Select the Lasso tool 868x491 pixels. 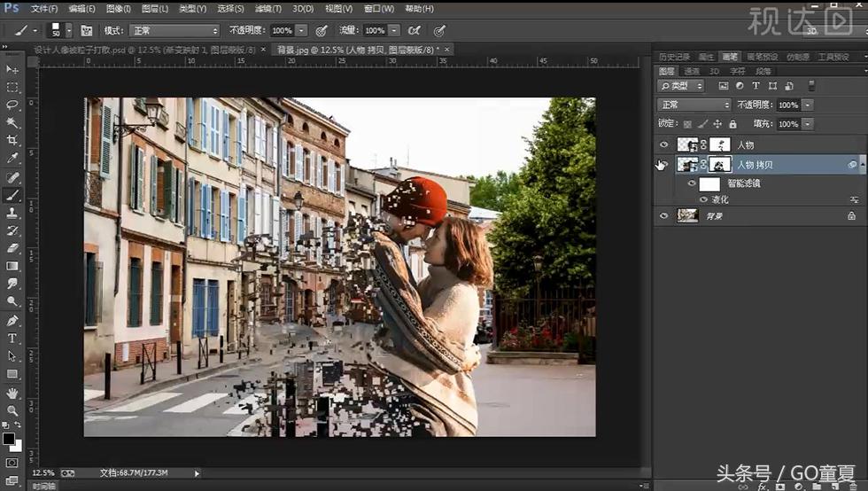click(x=12, y=105)
